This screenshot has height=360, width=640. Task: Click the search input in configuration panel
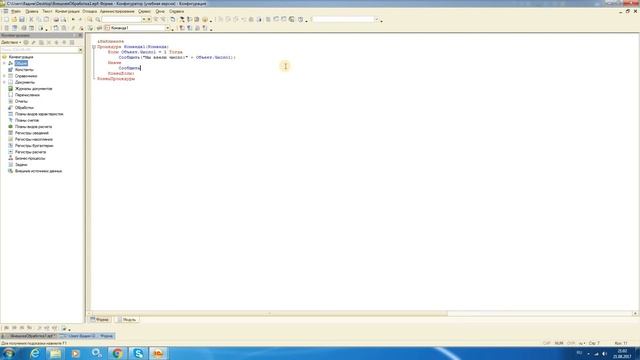[x=39, y=50]
